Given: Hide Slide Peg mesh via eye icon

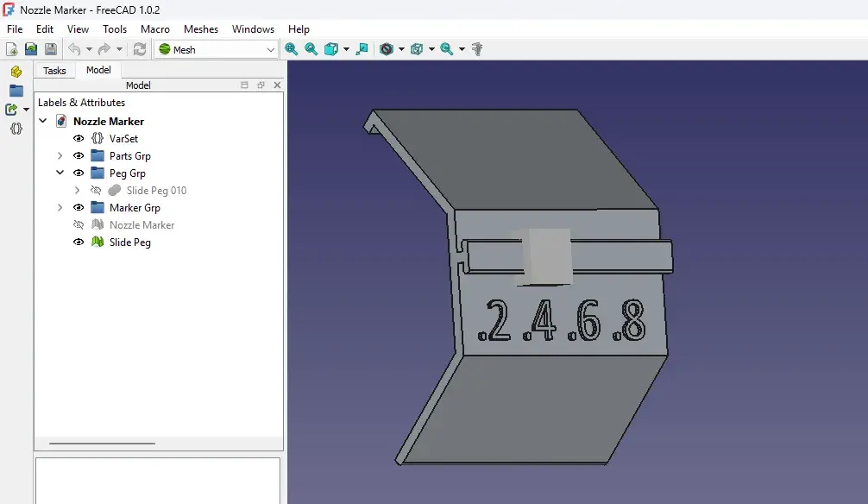Looking at the screenshot, I should click(79, 242).
